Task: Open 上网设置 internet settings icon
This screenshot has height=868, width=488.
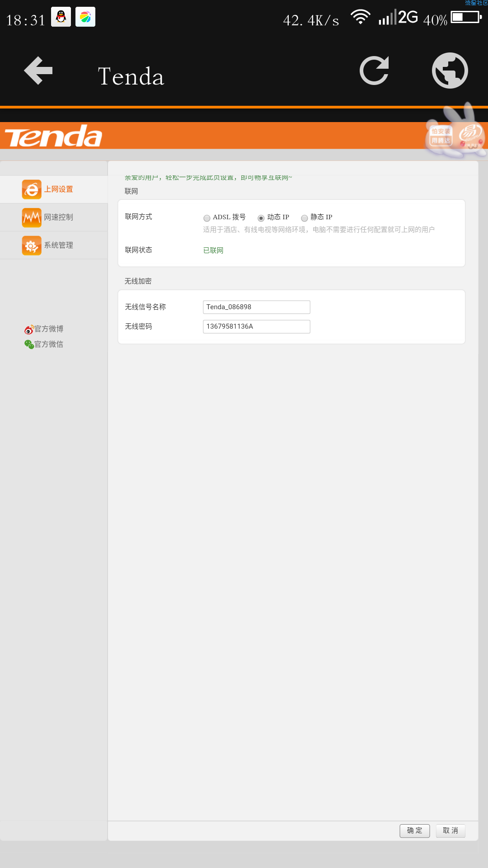Action: pyautogui.click(x=32, y=189)
